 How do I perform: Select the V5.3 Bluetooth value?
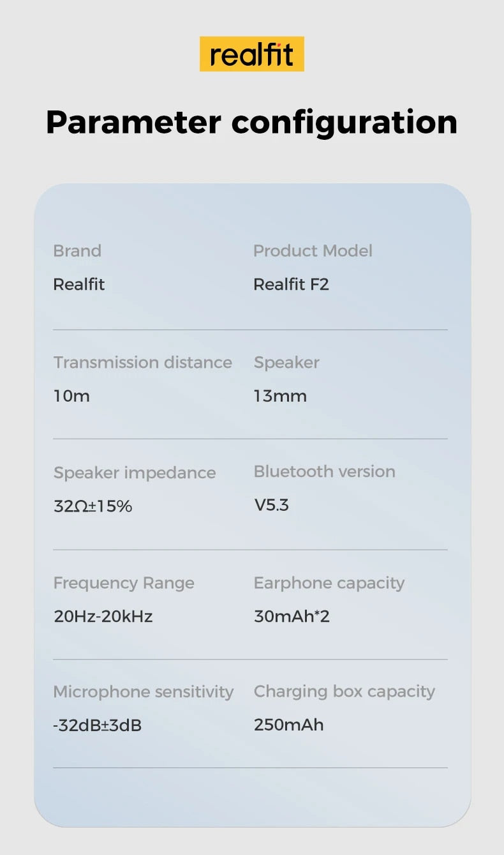coord(271,505)
